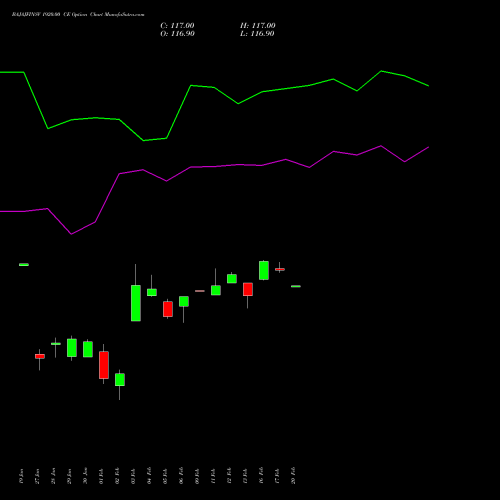This screenshot has height=500, width=500.
Task: Click the 16 Feb date label
Action: (x=261, y=476)
